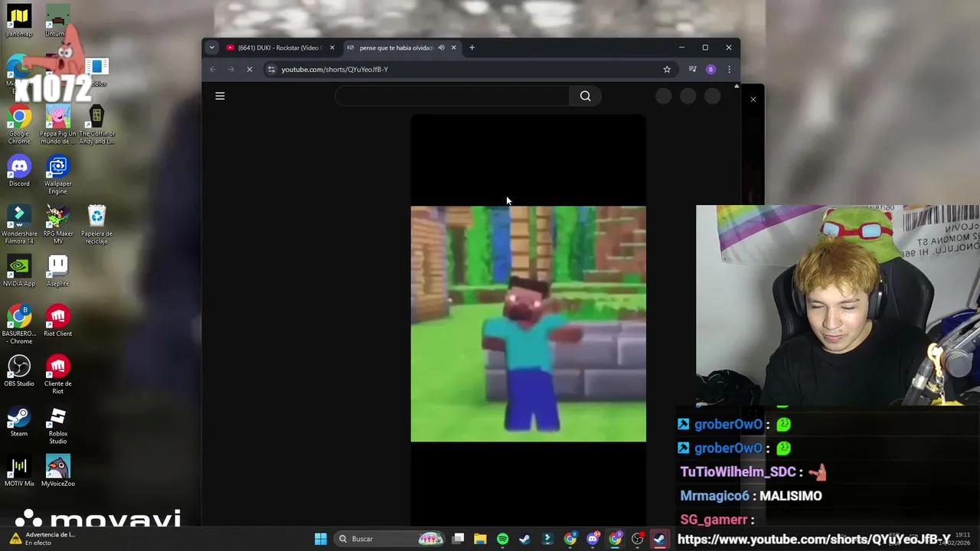The width and height of the screenshot is (980, 551).
Task: Open Cliente de Riot desktop shortcut
Action: coord(57,375)
